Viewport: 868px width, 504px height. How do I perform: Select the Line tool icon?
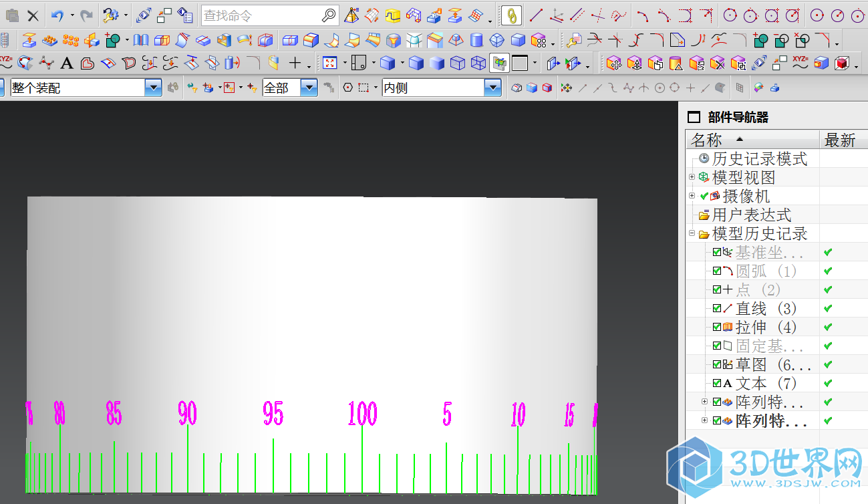(x=536, y=15)
